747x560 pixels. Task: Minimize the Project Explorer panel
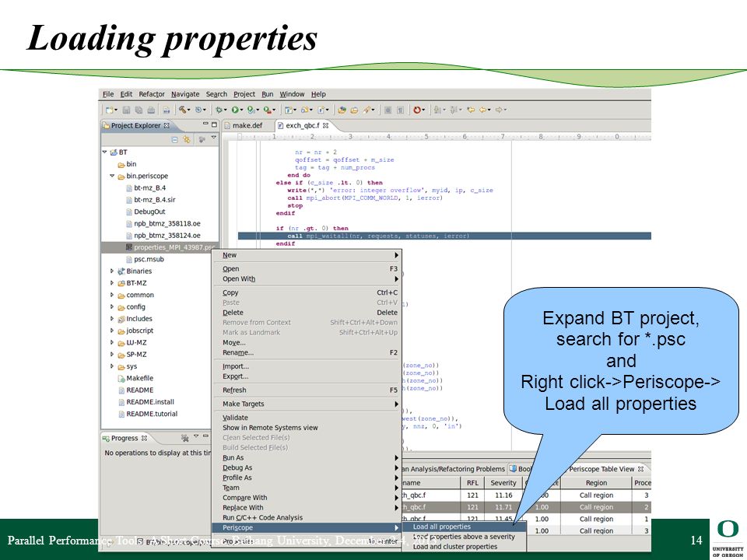(205, 124)
